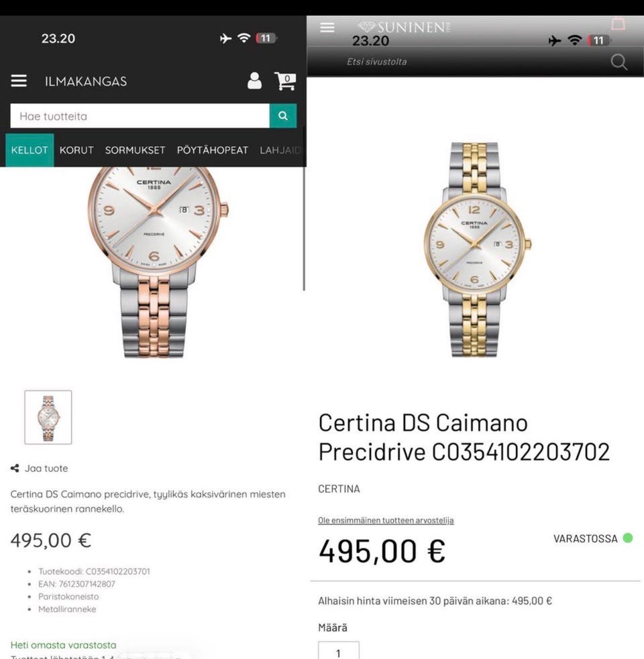Open the KORUT category
Screen dimensions: 644x659
tap(76, 150)
